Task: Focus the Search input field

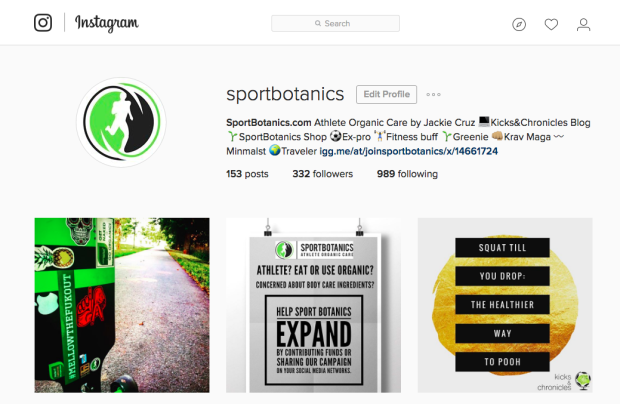Action: (335, 23)
